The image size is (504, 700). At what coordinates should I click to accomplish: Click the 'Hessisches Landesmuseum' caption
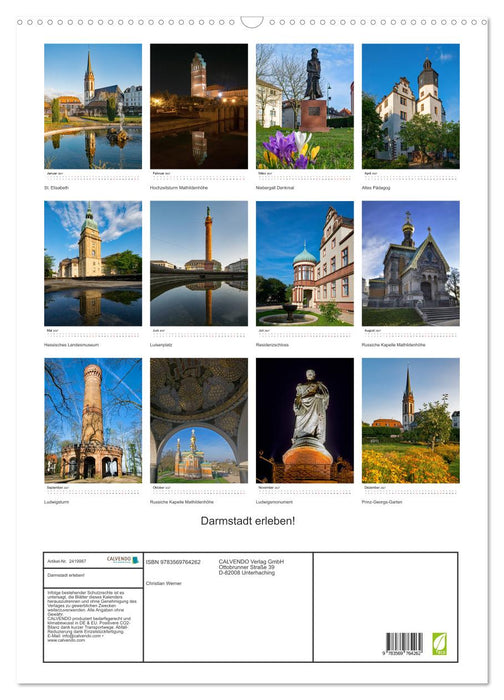tap(71, 345)
